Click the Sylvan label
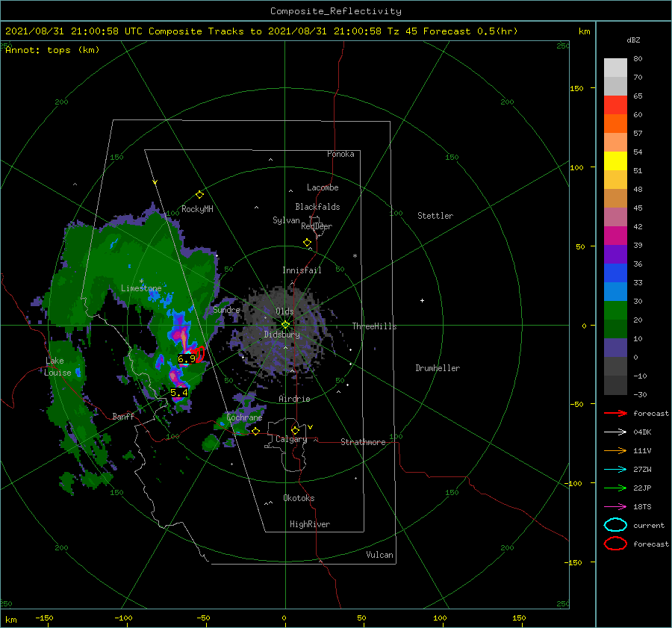 286,220
